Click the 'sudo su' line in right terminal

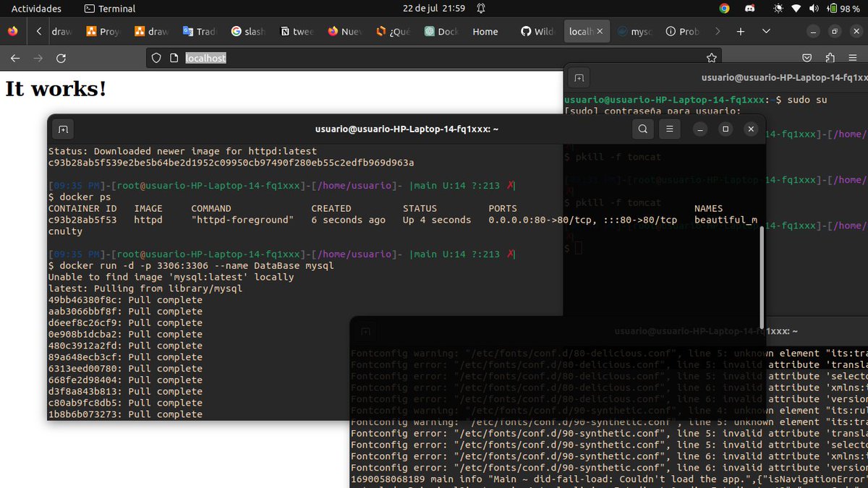coord(807,100)
